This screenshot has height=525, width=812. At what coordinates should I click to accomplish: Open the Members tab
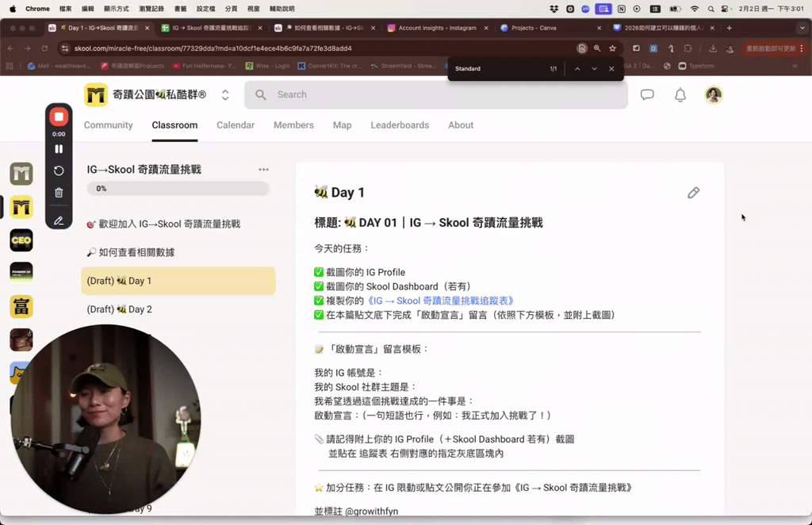pyautogui.click(x=293, y=125)
